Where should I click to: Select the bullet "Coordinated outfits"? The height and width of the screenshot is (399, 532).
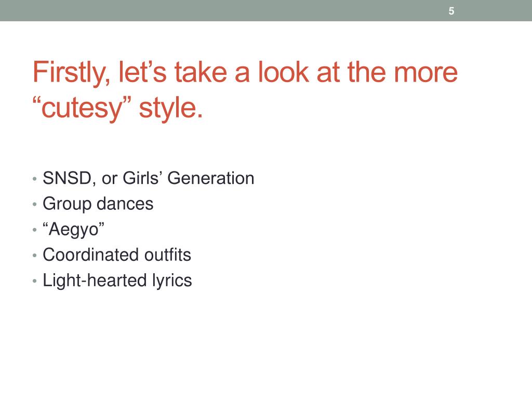pyautogui.click(x=117, y=255)
